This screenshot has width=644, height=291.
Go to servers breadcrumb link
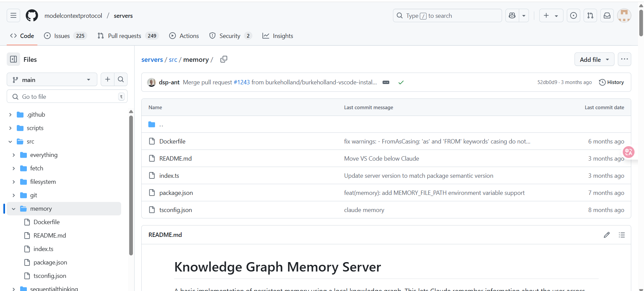(152, 59)
